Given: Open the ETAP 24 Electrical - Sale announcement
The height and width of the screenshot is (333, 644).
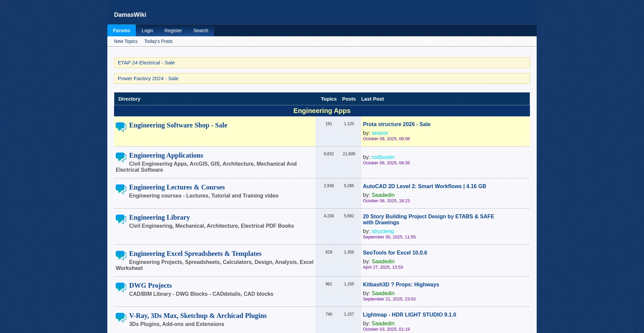Looking at the screenshot, I should click(x=146, y=63).
